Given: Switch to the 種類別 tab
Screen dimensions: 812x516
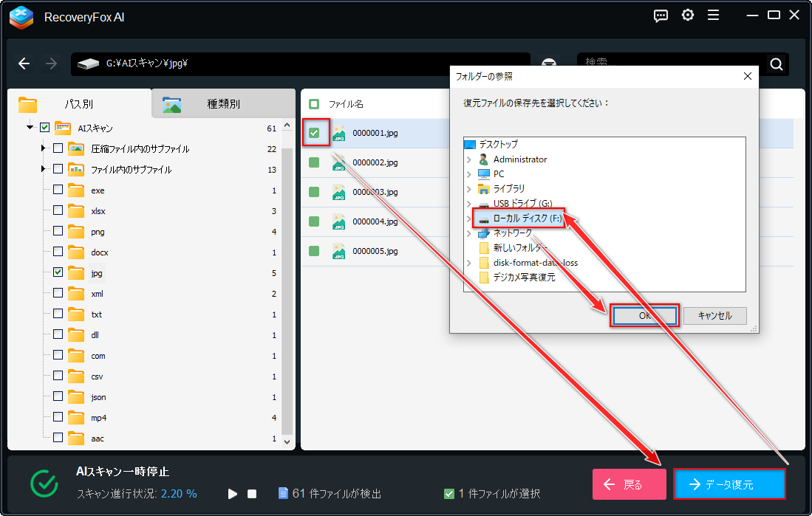Looking at the screenshot, I should (222, 104).
